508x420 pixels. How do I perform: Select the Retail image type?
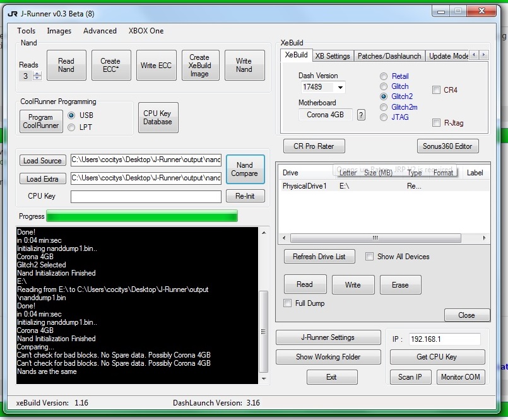pyautogui.click(x=384, y=76)
